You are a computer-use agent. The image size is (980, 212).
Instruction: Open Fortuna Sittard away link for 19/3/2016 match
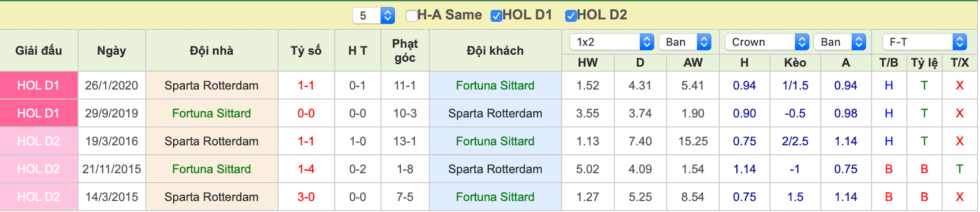point(495,141)
